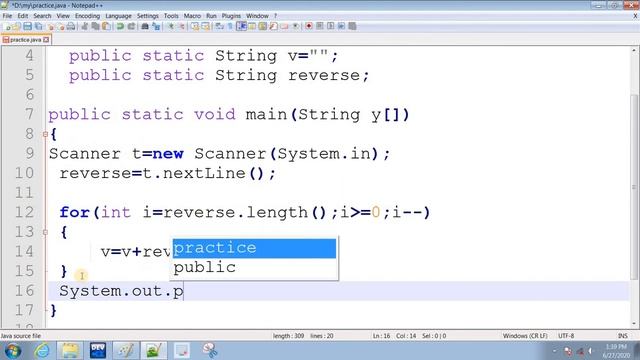Open the Document Map panel icon

262,27
